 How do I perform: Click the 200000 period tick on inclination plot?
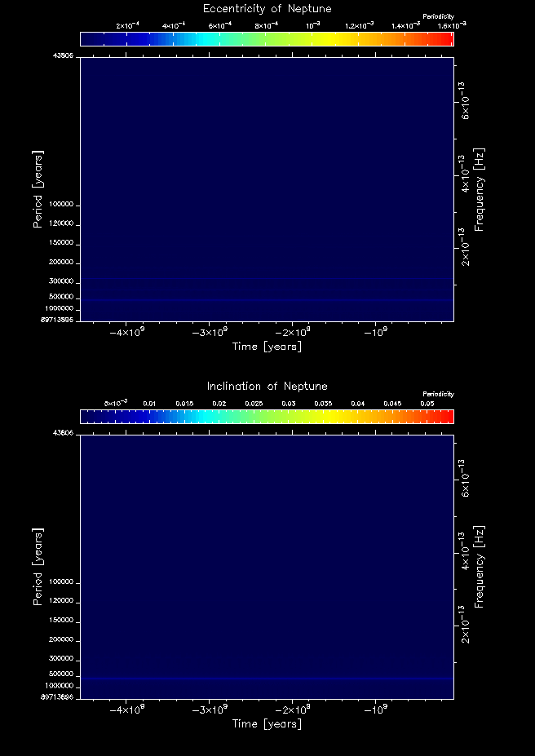click(x=61, y=640)
